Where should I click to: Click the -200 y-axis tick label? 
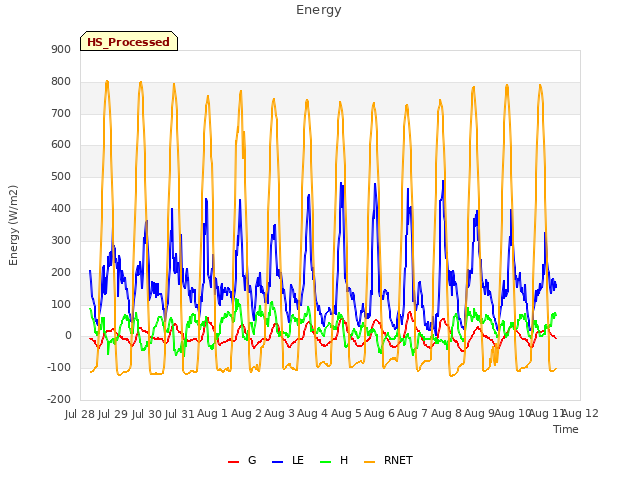click(59, 399)
